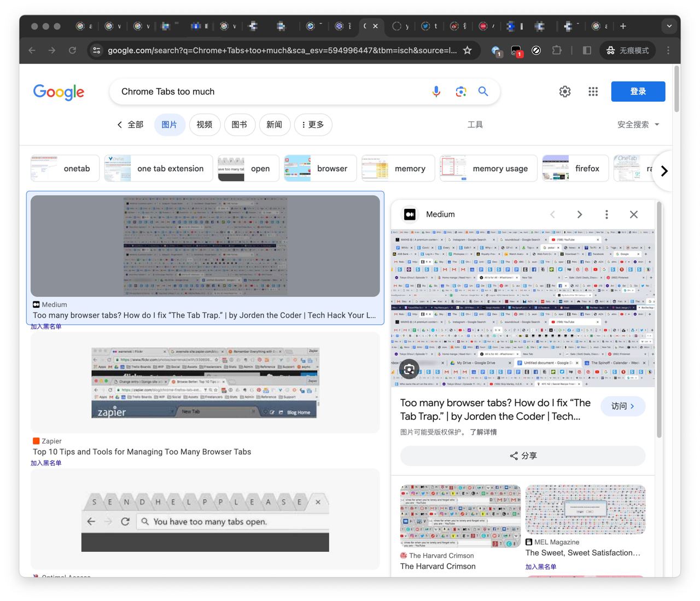Image resolution: width=700 pixels, height=601 pixels.
Task: Click the Medium source name in the preview panel header
Action: [440, 214]
